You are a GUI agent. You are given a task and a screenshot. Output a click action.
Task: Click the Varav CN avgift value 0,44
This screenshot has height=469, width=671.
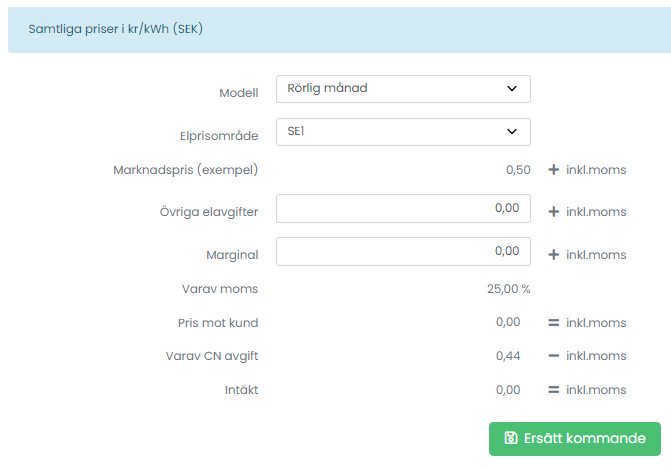tap(508, 356)
